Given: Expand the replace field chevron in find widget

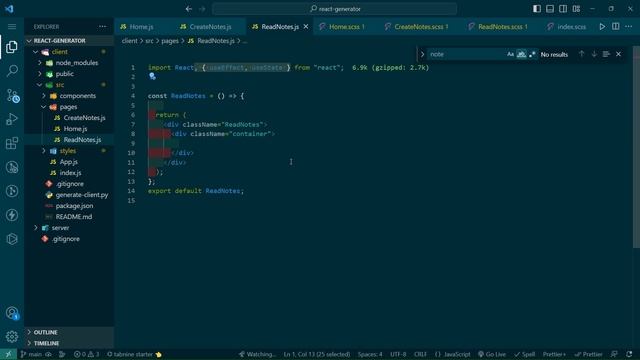Looking at the screenshot, I should coord(422,54).
